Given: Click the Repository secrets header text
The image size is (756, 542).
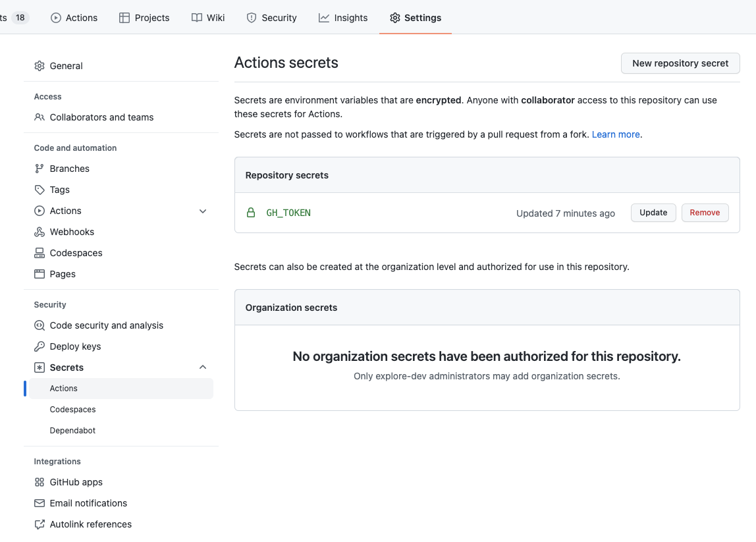Looking at the screenshot, I should 287,175.
